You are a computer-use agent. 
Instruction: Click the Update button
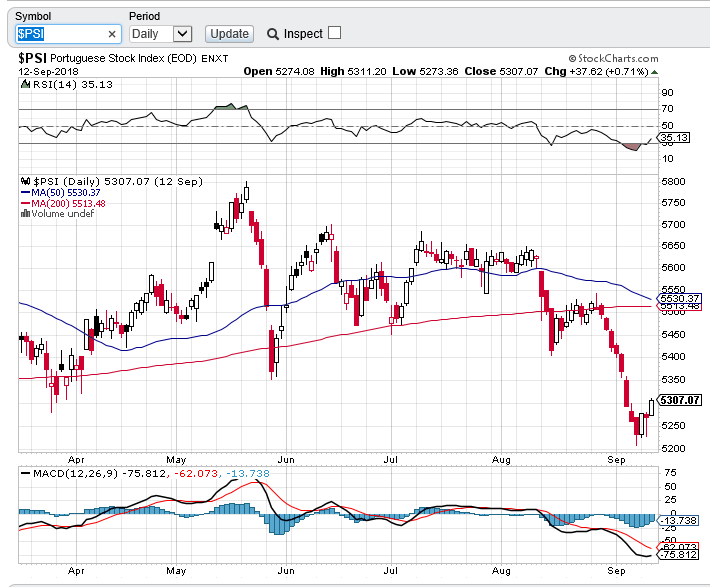229,34
